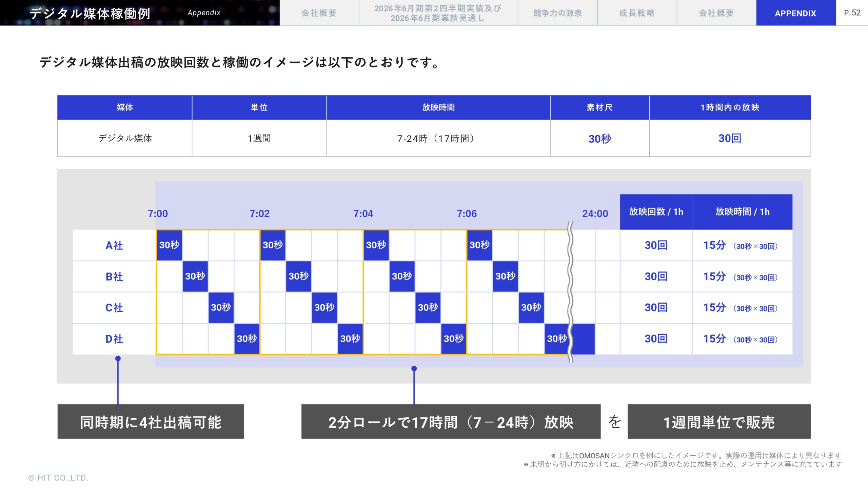Open the 2026年6月期第2四半期実績 tab
The width and height of the screenshot is (868, 488).
point(438,14)
